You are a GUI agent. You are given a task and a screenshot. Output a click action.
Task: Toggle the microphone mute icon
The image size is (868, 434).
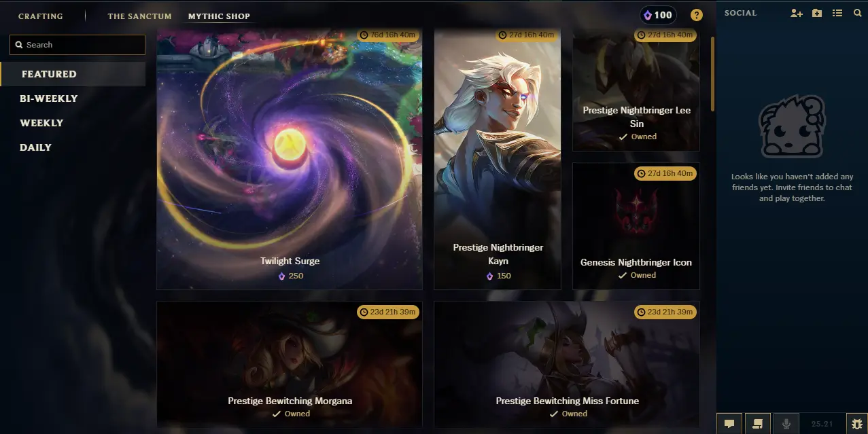click(x=786, y=423)
